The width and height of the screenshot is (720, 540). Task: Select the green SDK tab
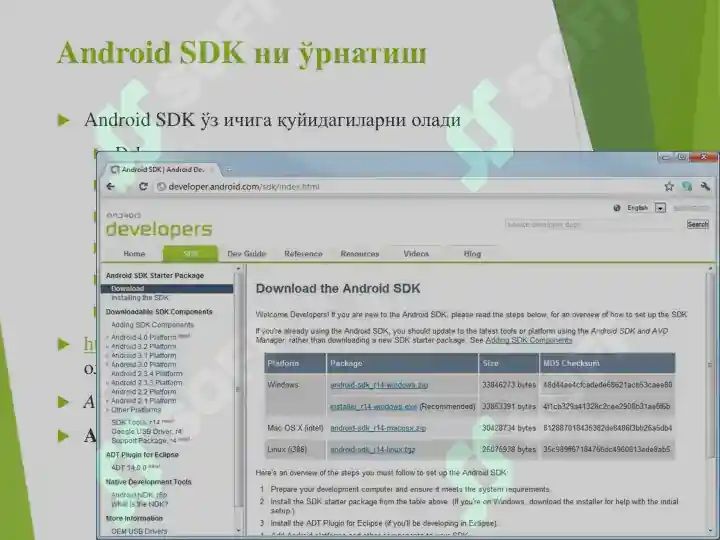[190, 253]
